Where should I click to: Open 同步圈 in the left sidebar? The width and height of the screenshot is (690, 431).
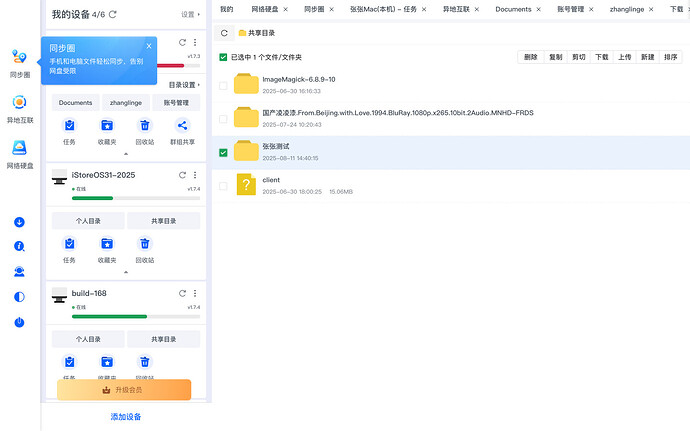click(x=20, y=63)
